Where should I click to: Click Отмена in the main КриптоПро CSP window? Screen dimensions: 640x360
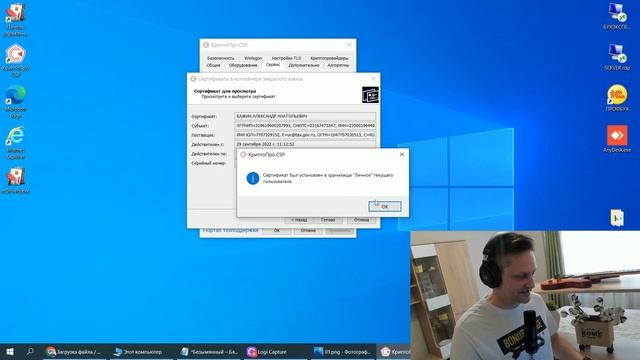[x=308, y=231]
